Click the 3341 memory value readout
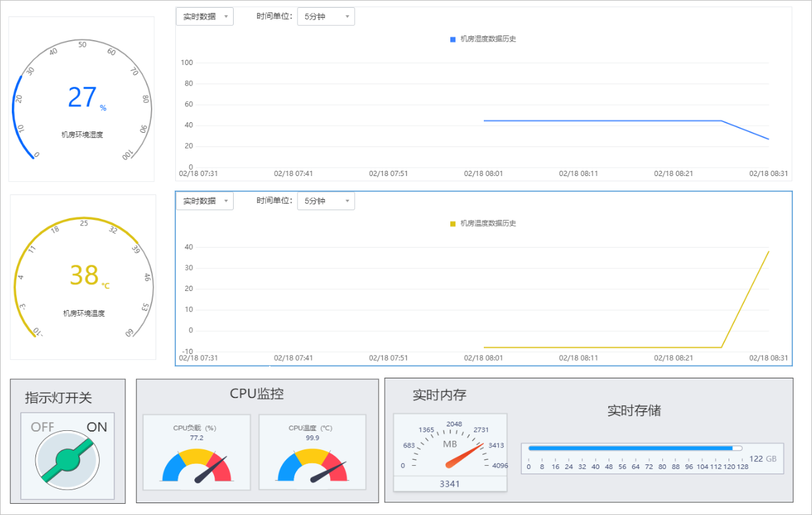This screenshot has width=812, height=515. click(x=450, y=484)
